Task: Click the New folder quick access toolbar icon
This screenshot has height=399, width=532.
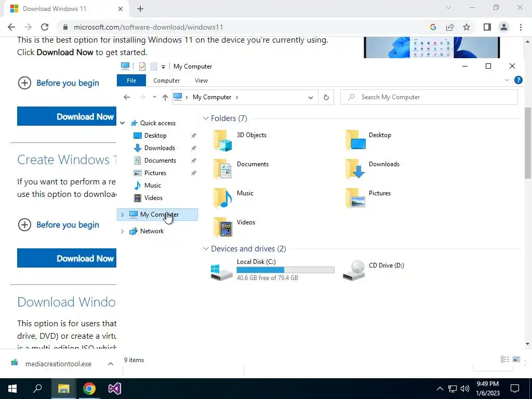Action: (x=154, y=66)
